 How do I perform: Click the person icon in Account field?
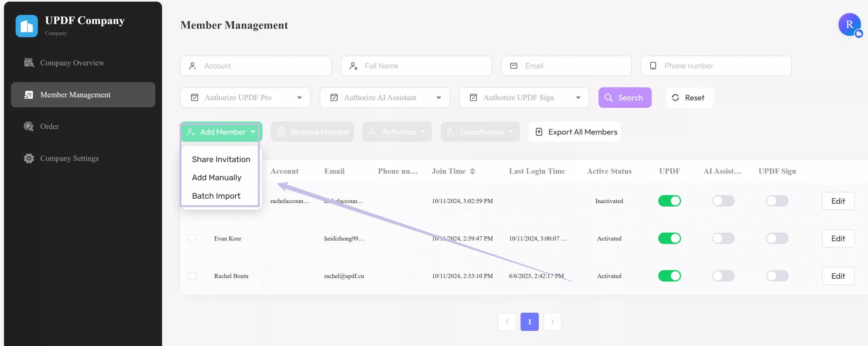(x=193, y=66)
